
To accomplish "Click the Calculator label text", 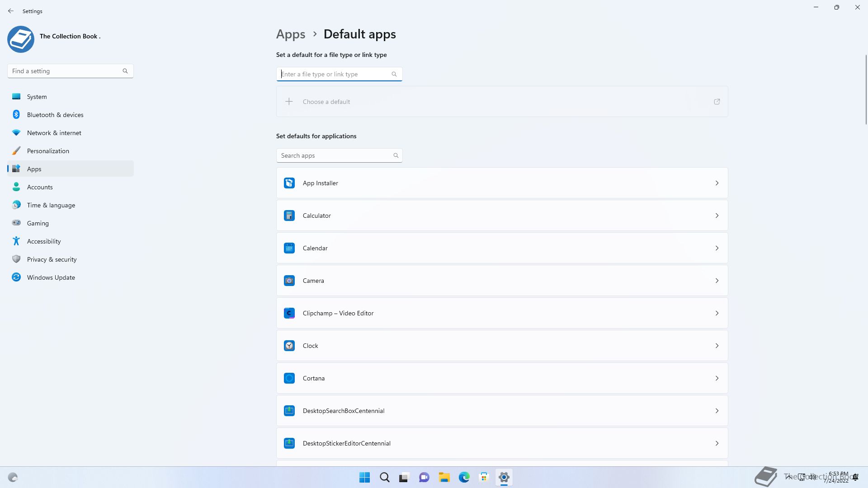I will click(x=317, y=216).
